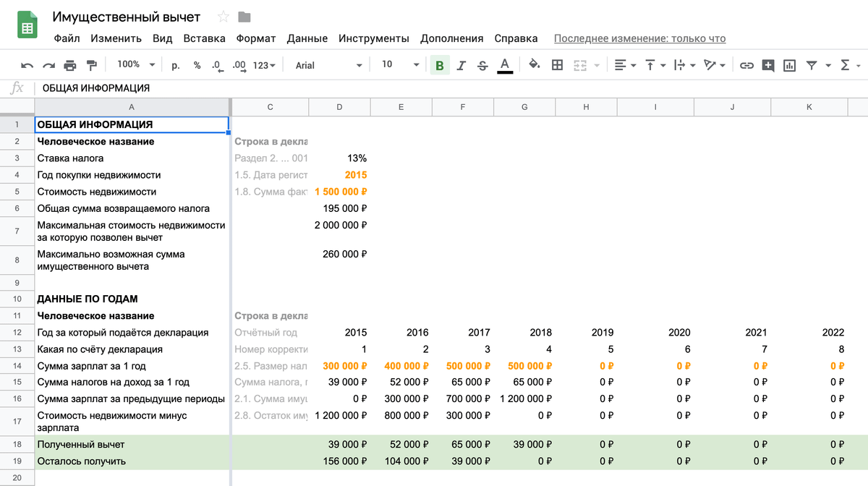Click the 'Последнее изменение: только что' link
868x486 pixels.
pos(639,38)
